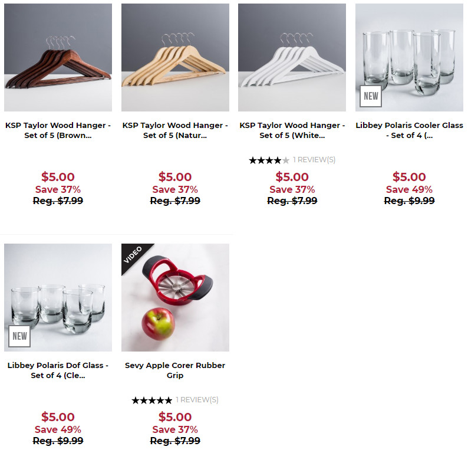The width and height of the screenshot is (468, 476).
Task: Open KSP Taylor Wood Hanger Natural title link
Action: pos(175,130)
